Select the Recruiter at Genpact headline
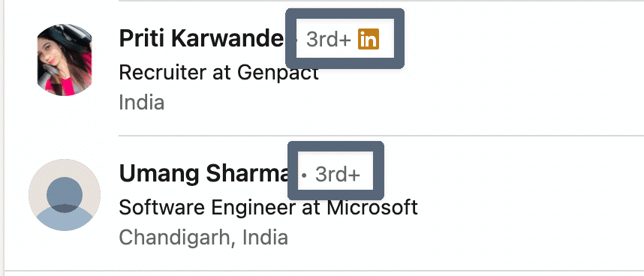644x276 pixels. coord(218,73)
